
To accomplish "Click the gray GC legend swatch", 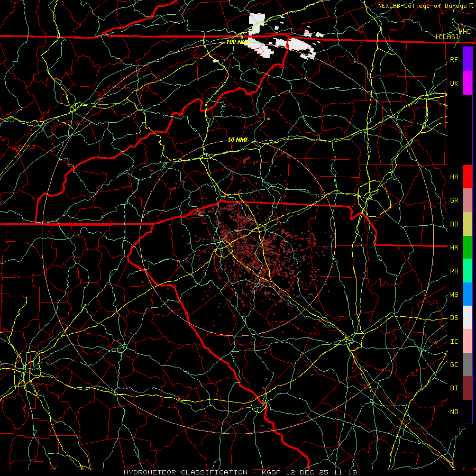I will pyautogui.click(x=467, y=364).
